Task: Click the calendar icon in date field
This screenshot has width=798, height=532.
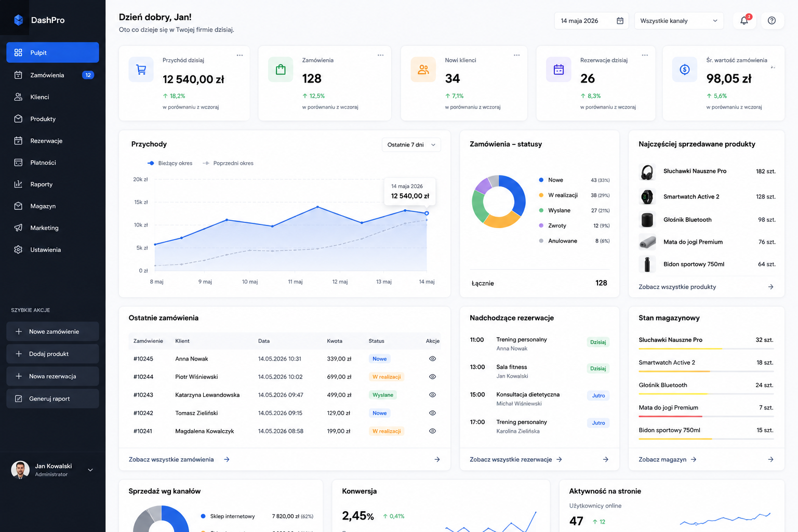Action: (x=620, y=21)
